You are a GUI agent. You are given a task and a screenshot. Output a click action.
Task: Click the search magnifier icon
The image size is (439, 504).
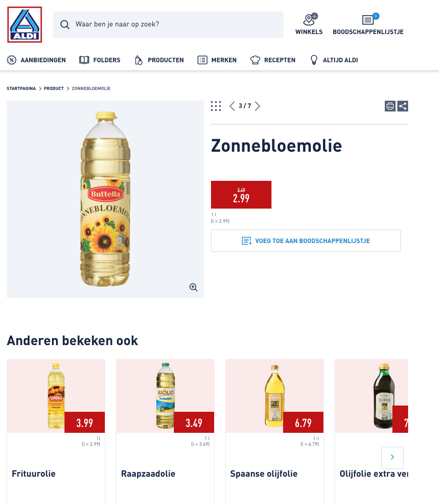click(x=65, y=25)
